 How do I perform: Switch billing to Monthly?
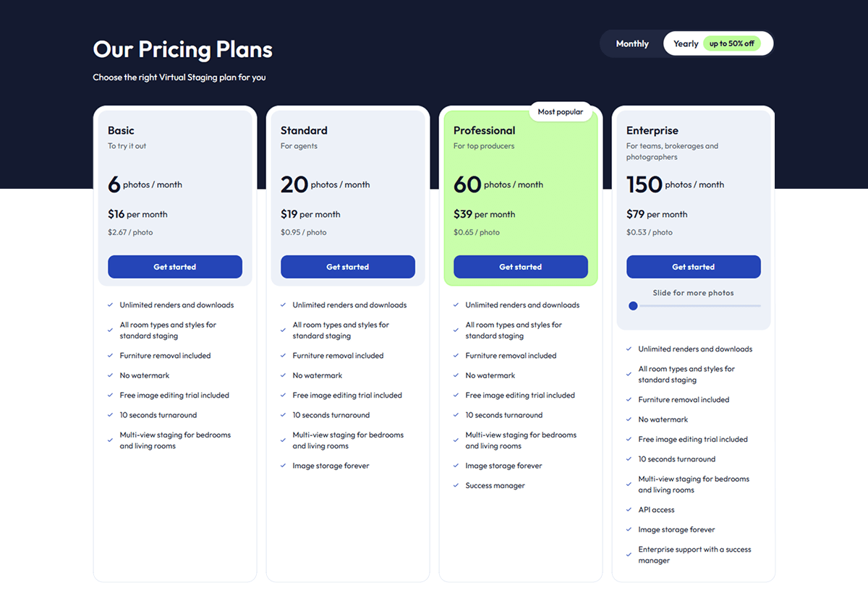click(632, 44)
